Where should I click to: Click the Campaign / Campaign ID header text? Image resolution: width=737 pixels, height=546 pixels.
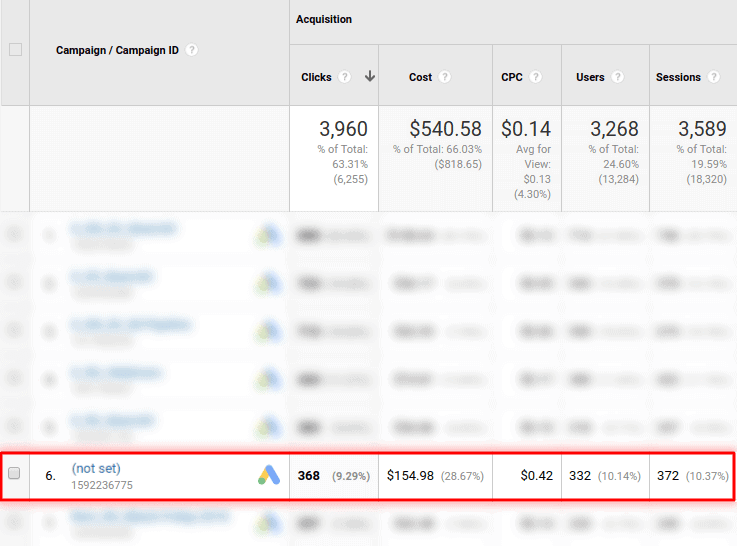pyautogui.click(x=117, y=50)
